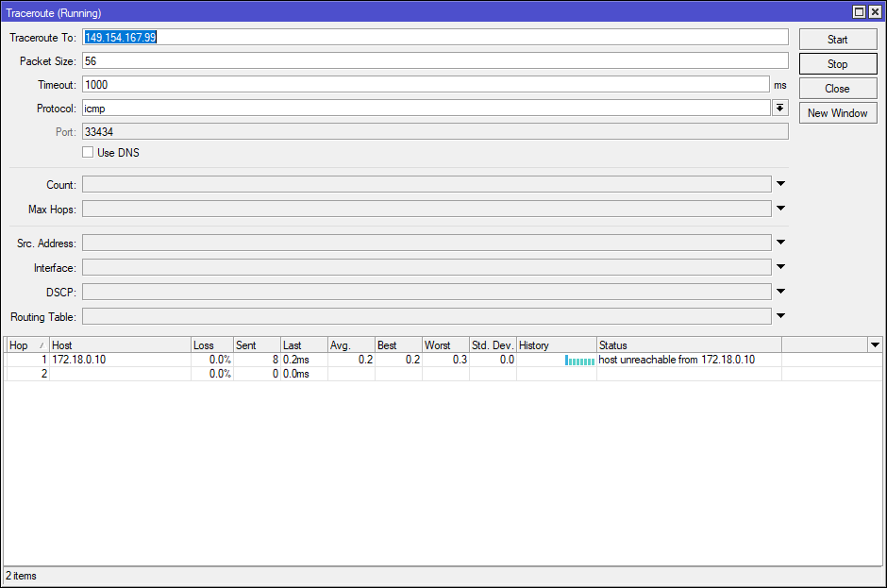
Task: Sort by the Std. Dev. column header
Action: coord(493,345)
